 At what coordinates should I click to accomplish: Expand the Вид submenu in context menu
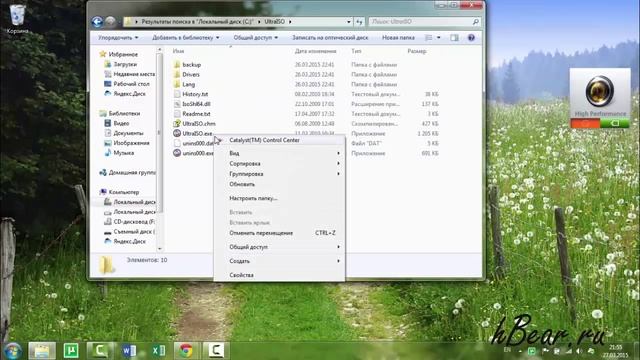coord(280,153)
